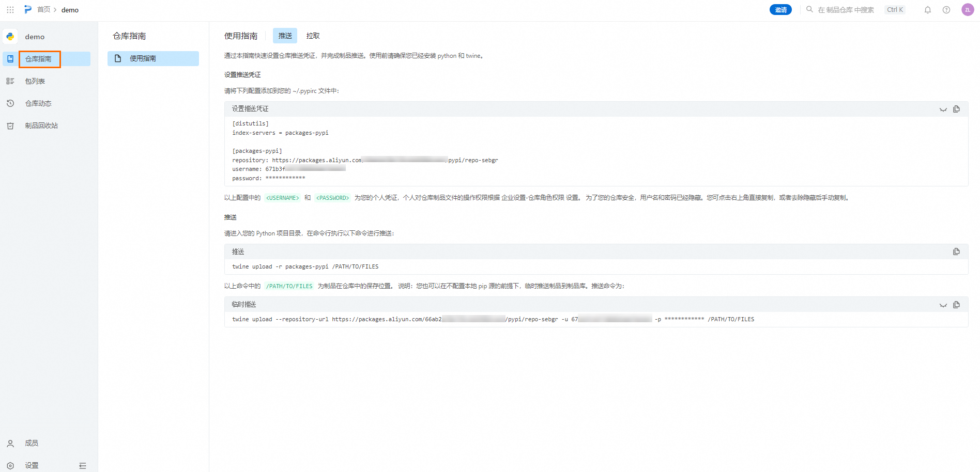Click the 仓库动态 history icon
This screenshot has height=472, width=980.
[x=10, y=103]
